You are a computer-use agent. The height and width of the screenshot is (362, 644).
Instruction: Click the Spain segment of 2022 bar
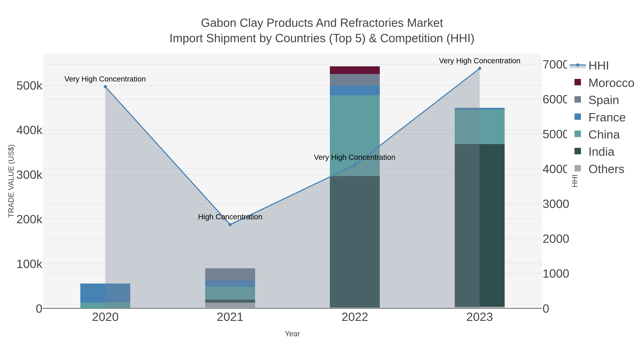click(355, 80)
